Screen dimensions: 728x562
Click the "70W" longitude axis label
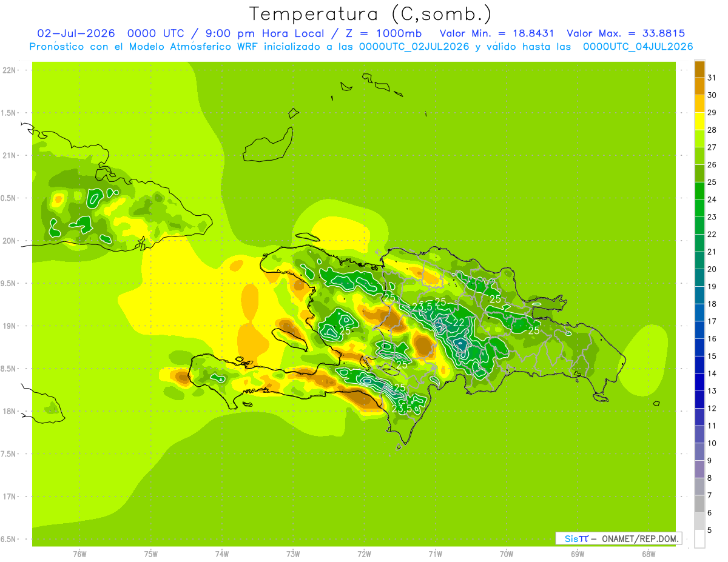click(x=507, y=554)
